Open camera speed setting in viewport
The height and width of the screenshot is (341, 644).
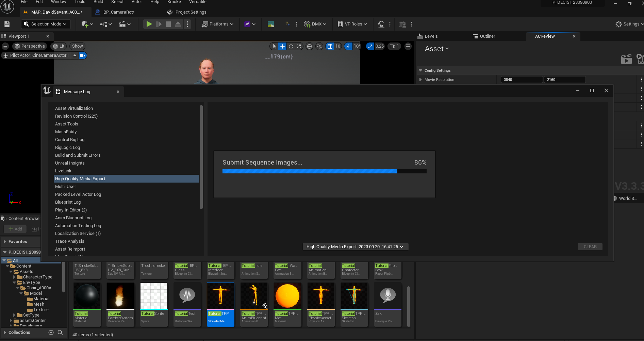coord(394,46)
